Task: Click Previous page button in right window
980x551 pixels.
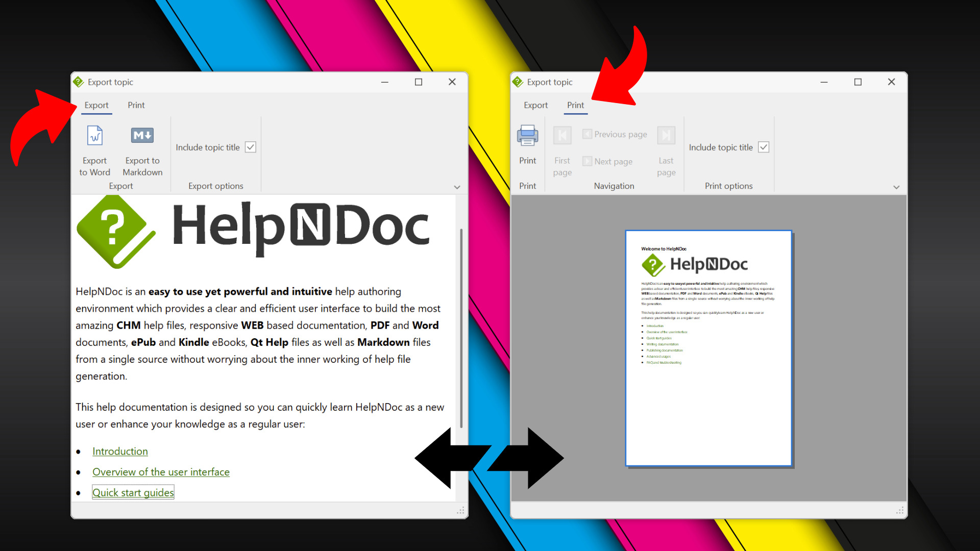Action: pyautogui.click(x=615, y=134)
